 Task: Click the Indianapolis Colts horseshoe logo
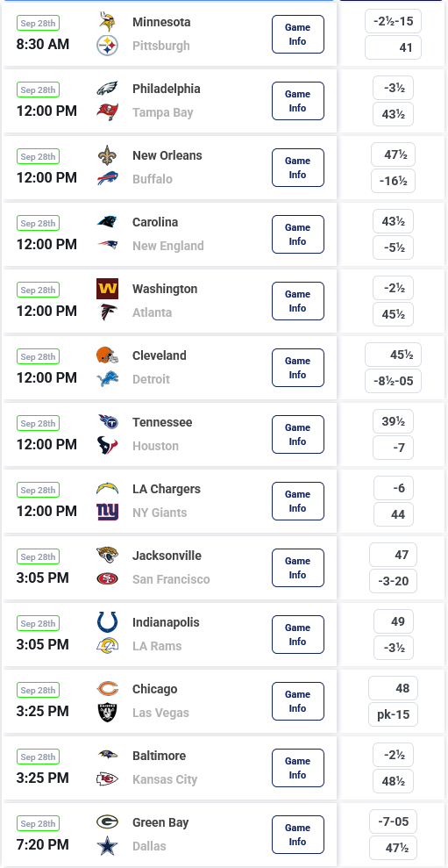point(107,622)
